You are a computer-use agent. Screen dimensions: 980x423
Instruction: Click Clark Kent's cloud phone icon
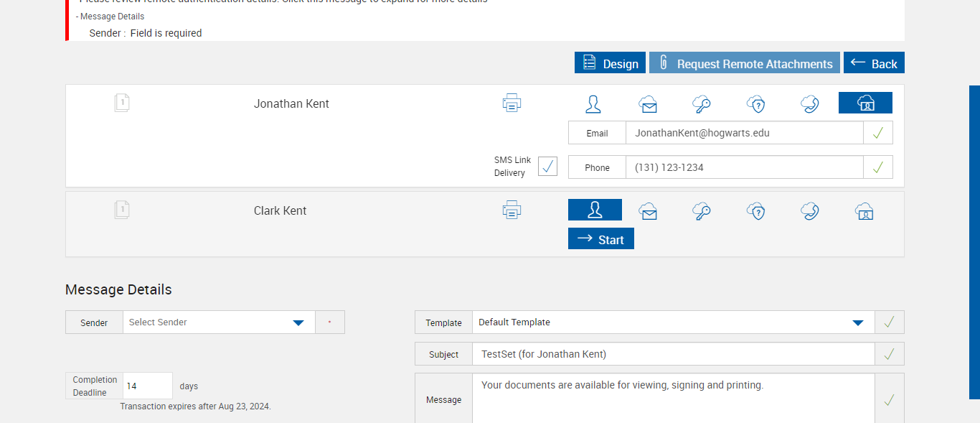810,211
